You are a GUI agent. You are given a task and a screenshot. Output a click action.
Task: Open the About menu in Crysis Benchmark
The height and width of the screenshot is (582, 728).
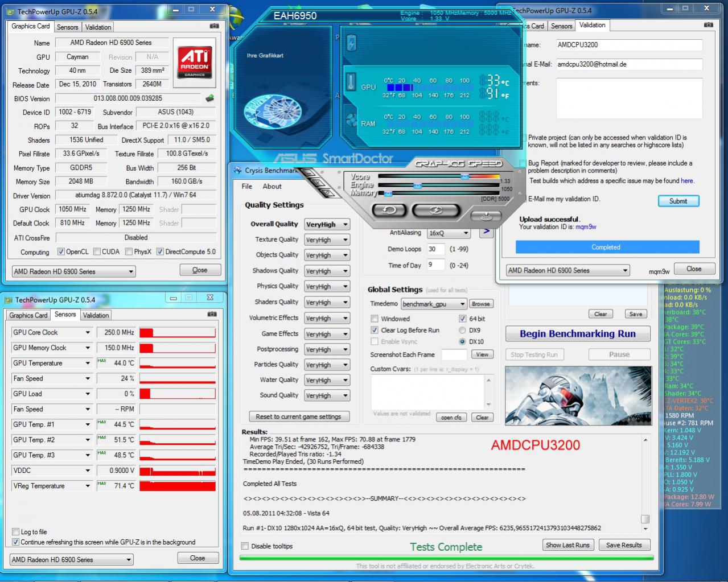(x=272, y=186)
